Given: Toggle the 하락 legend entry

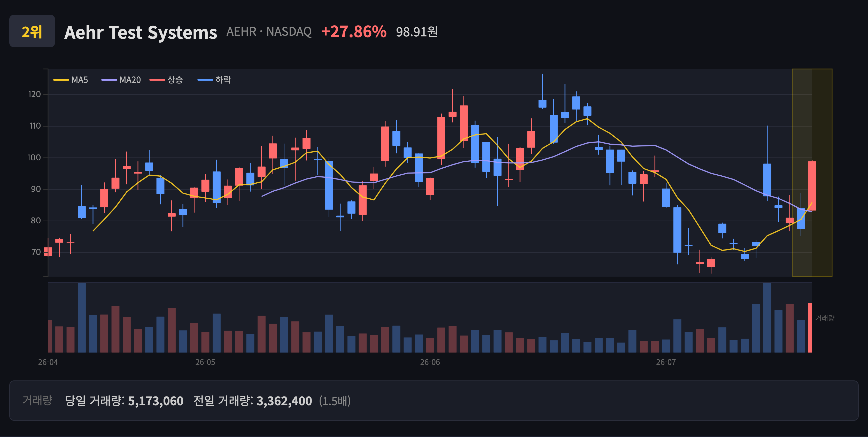Looking at the screenshot, I should 214,80.
